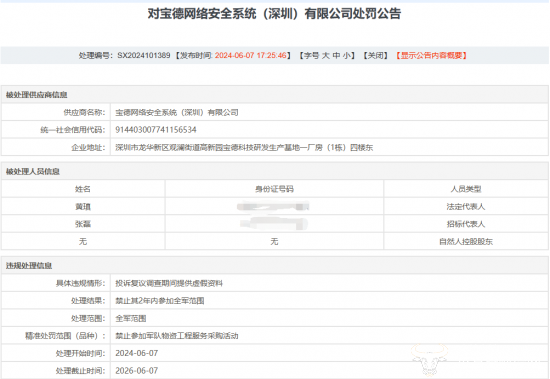Select supplier name 宝德网络安全系统（深圳）有限公司 in table
This screenshot has width=550, height=379.
click(x=177, y=112)
